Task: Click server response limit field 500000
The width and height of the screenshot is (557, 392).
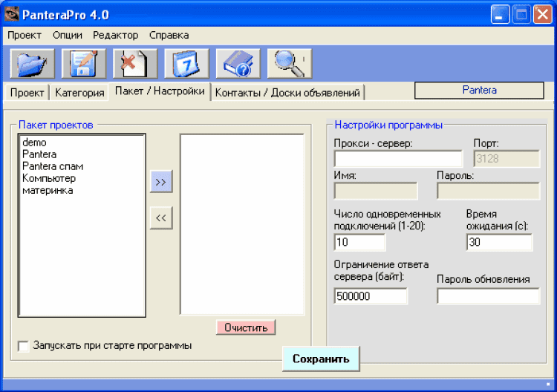Action: (371, 295)
